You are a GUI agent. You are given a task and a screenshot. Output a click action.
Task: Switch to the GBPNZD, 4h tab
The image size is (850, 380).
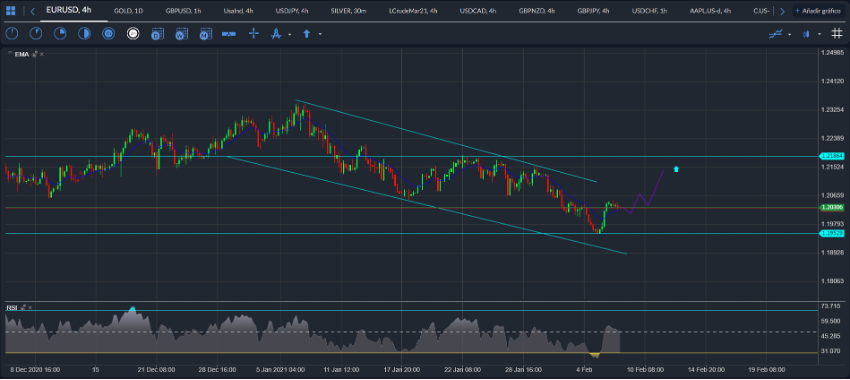[536, 11]
